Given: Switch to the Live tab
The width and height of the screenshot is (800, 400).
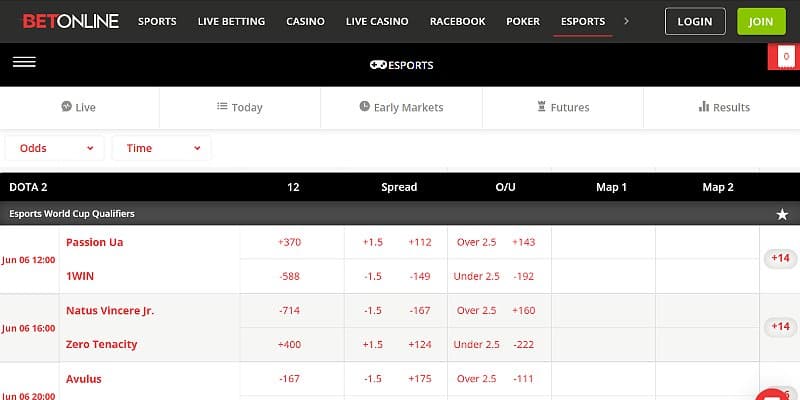Looking at the screenshot, I should [79, 107].
